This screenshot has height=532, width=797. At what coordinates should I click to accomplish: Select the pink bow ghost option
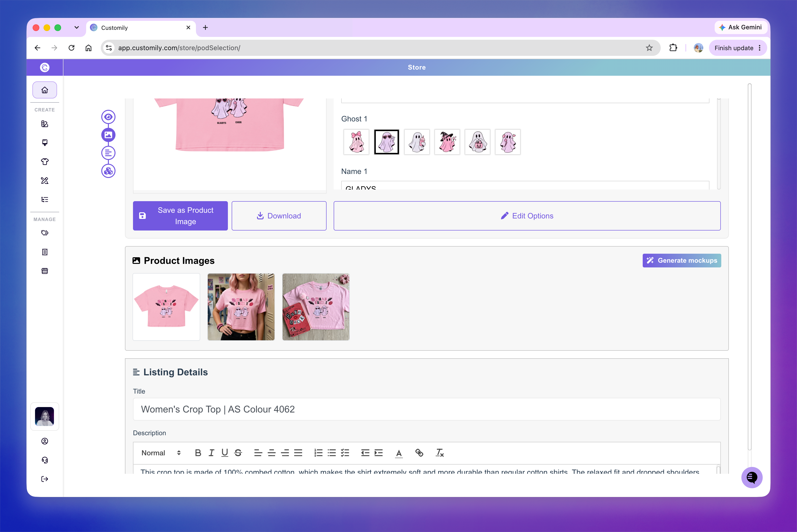(356, 142)
